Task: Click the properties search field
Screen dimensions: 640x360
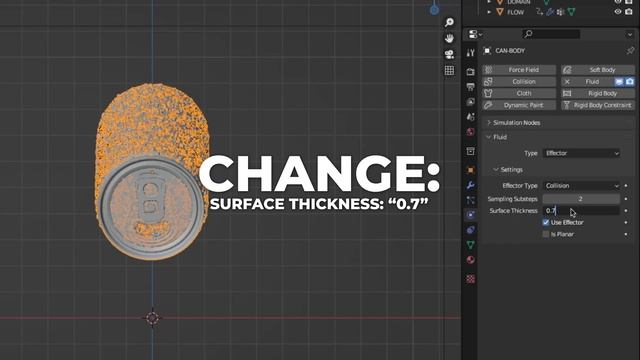Action: coord(551,34)
